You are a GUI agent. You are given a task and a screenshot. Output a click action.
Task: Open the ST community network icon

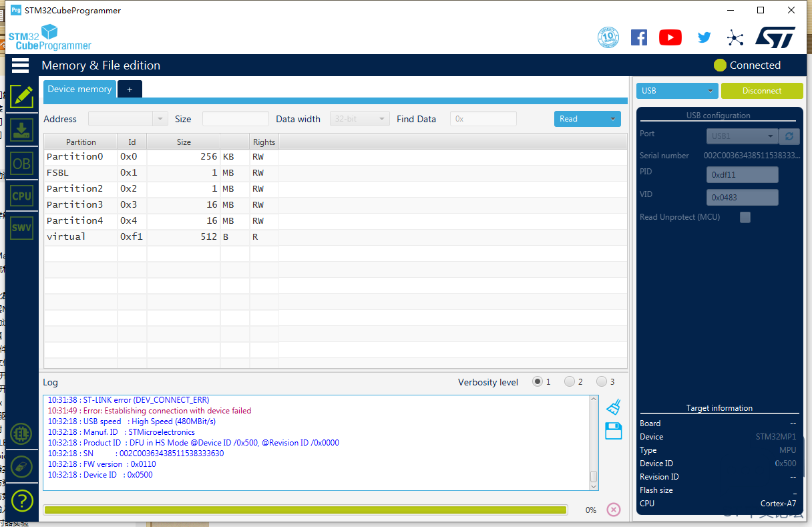735,37
